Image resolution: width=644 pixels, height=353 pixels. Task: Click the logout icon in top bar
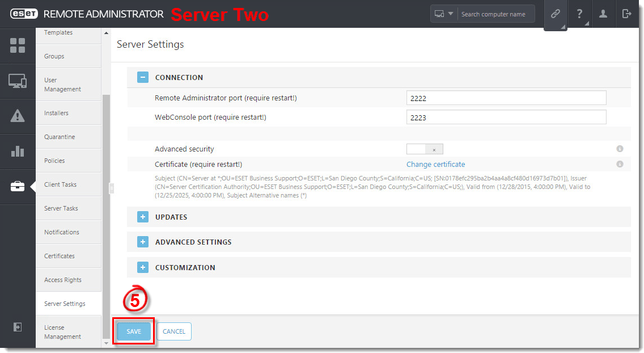click(627, 14)
